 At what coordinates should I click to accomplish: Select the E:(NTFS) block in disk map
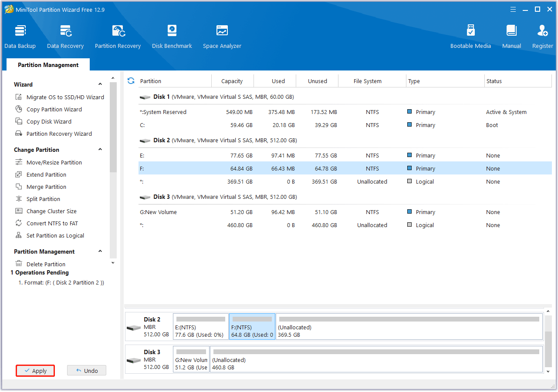click(x=201, y=327)
